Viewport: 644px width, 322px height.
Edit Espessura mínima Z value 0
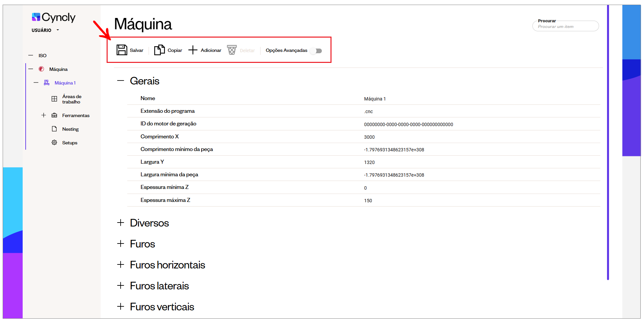[365, 188]
